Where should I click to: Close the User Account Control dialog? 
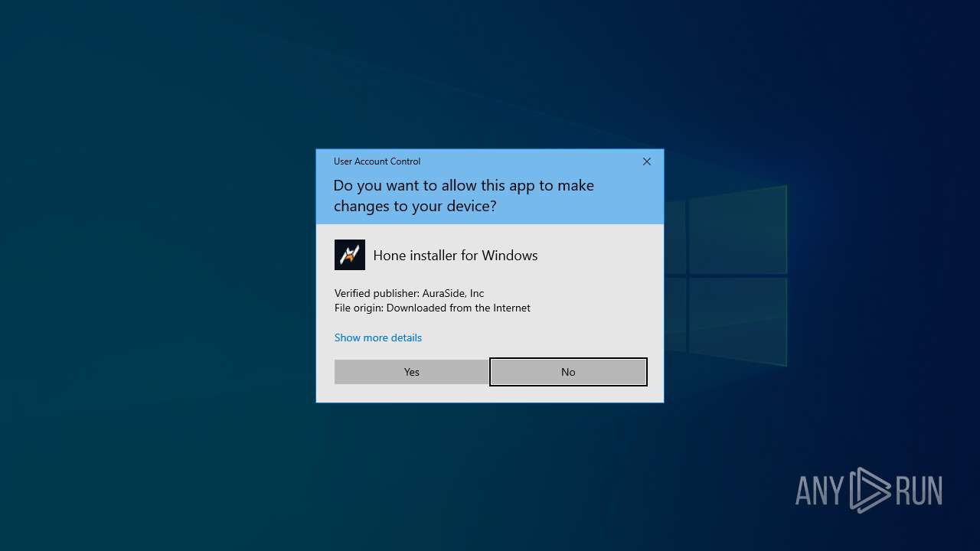(647, 161)
